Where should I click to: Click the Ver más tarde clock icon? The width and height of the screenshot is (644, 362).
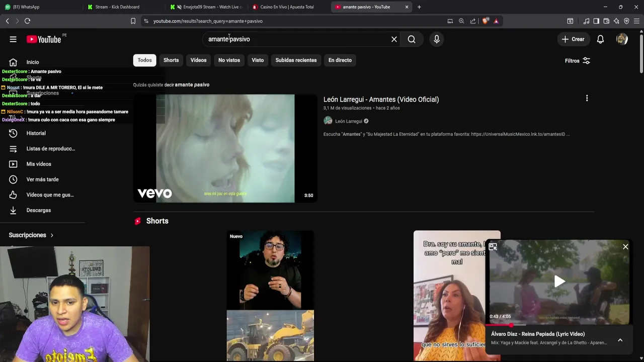(x=13, y=179)
